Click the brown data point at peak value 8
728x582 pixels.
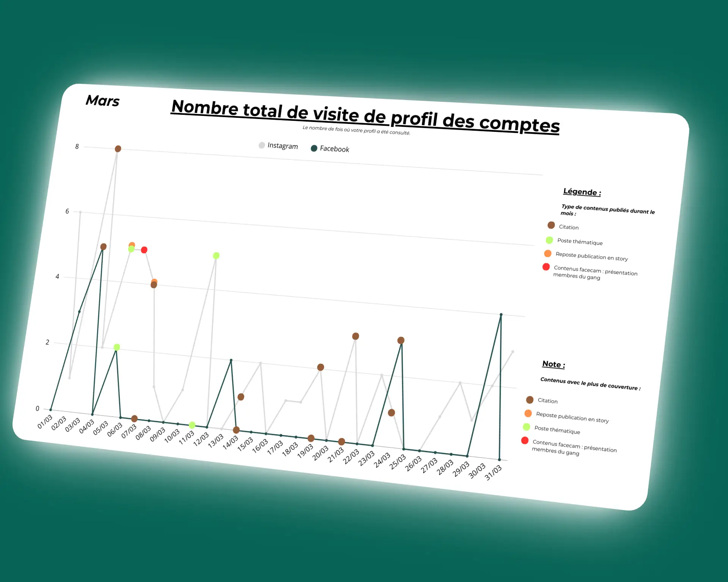118,149
